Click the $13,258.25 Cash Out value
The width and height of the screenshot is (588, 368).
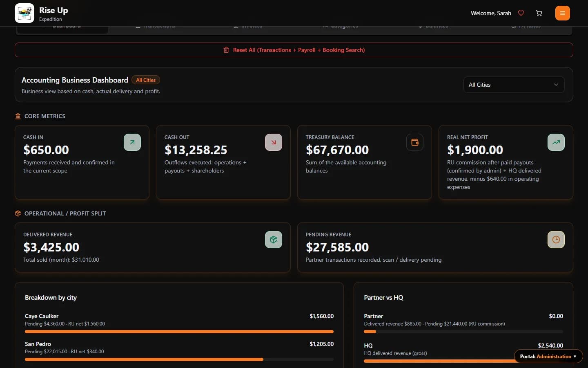[196, 150]
